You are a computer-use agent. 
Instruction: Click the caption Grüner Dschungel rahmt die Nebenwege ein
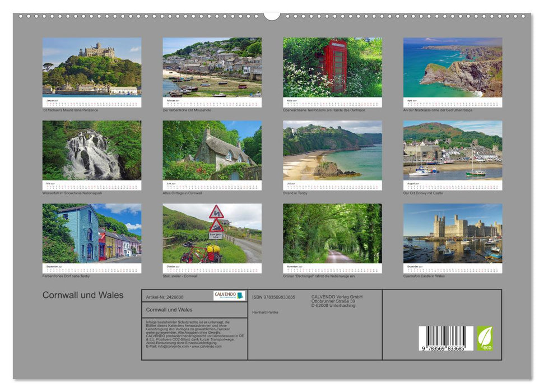319,276
